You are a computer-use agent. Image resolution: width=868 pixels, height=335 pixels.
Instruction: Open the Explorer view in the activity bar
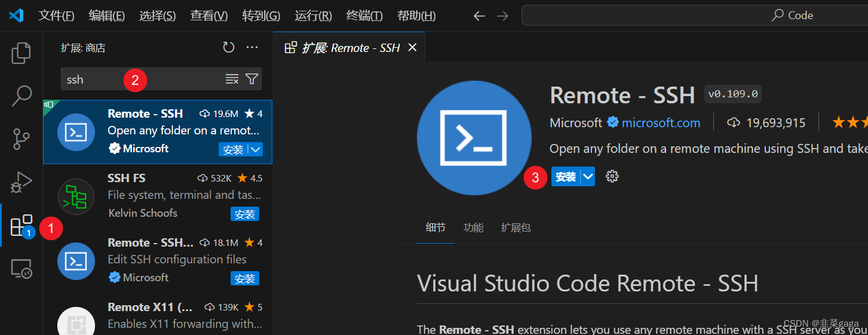coord(21,53)
